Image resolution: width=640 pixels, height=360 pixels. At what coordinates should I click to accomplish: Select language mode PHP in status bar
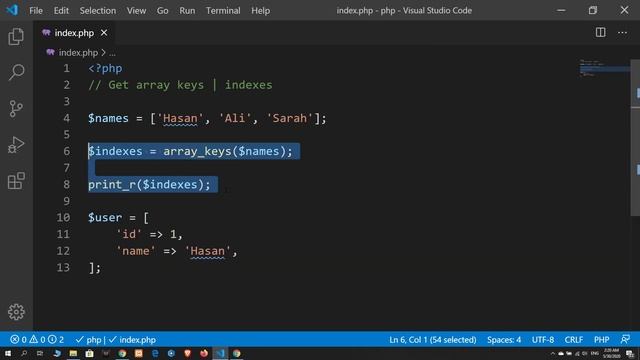pos(601,340)
